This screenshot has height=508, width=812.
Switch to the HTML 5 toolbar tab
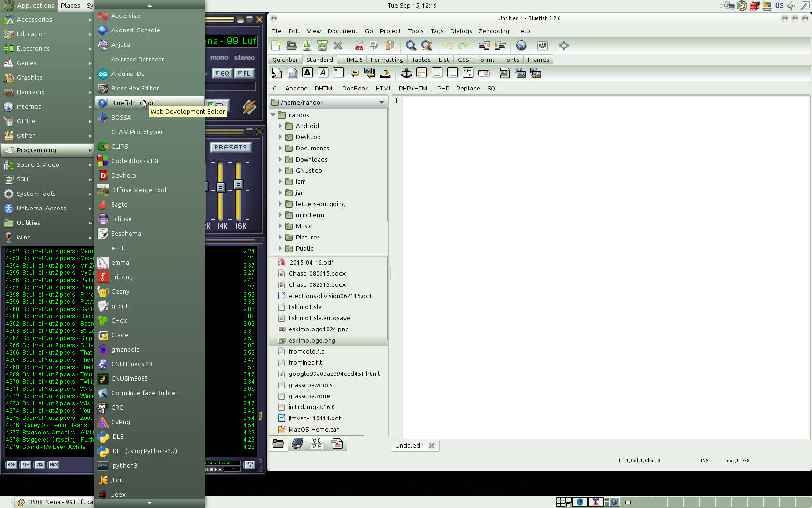pyautogui.click(x=351, y=60)
